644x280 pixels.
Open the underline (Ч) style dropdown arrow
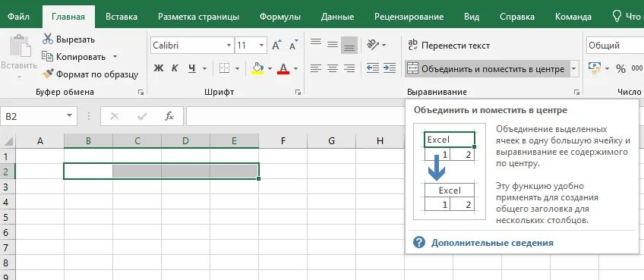(x=204, y=68)
